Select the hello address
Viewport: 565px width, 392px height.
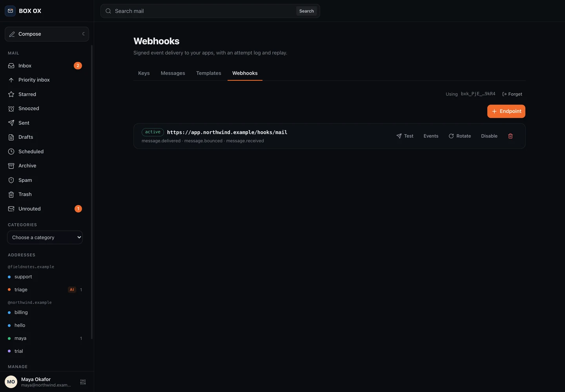45,325
